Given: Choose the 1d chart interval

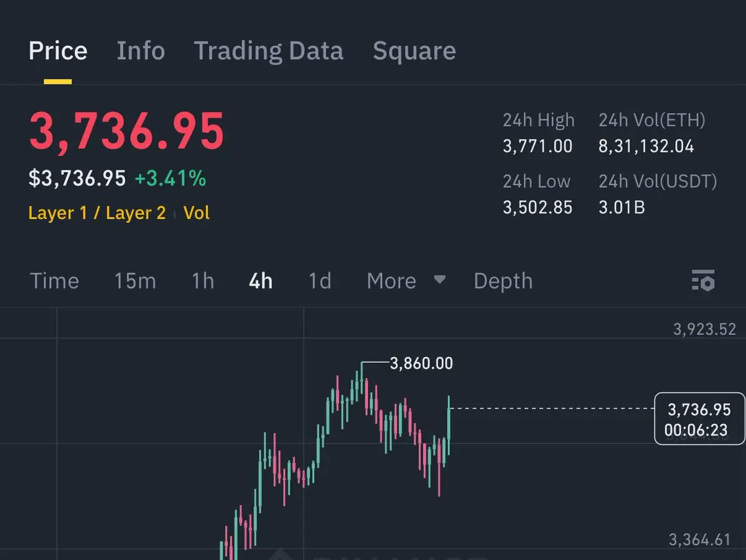Looking at the screenshot, I should click(x=320, y=281).
